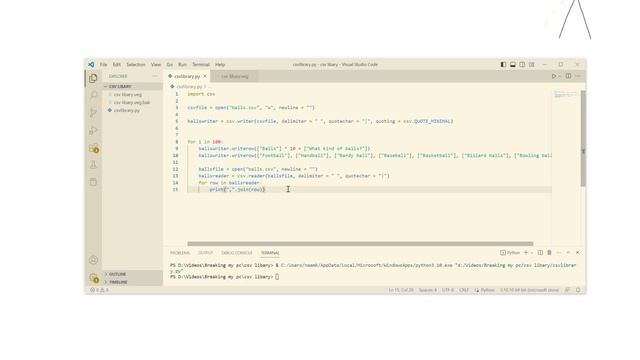Switch to the DEBUG CONSOLE tab

[x=237, y=253]
